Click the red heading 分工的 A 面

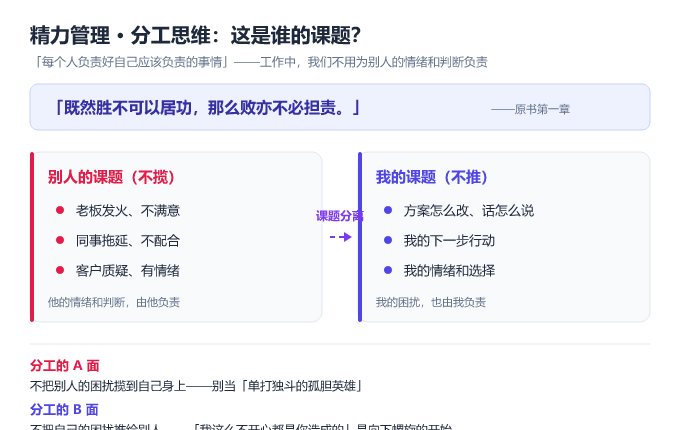click(65, 365)
